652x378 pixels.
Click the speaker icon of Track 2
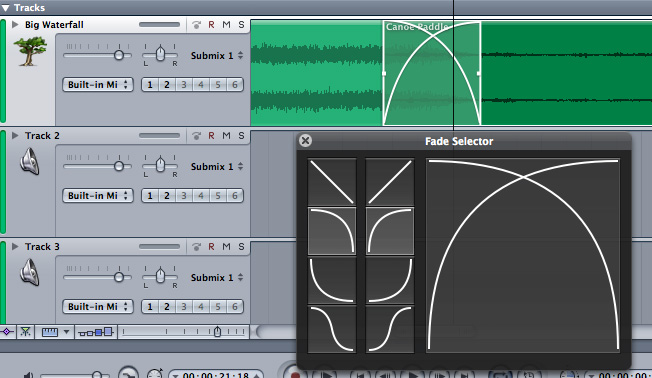[x=30, y=162]
